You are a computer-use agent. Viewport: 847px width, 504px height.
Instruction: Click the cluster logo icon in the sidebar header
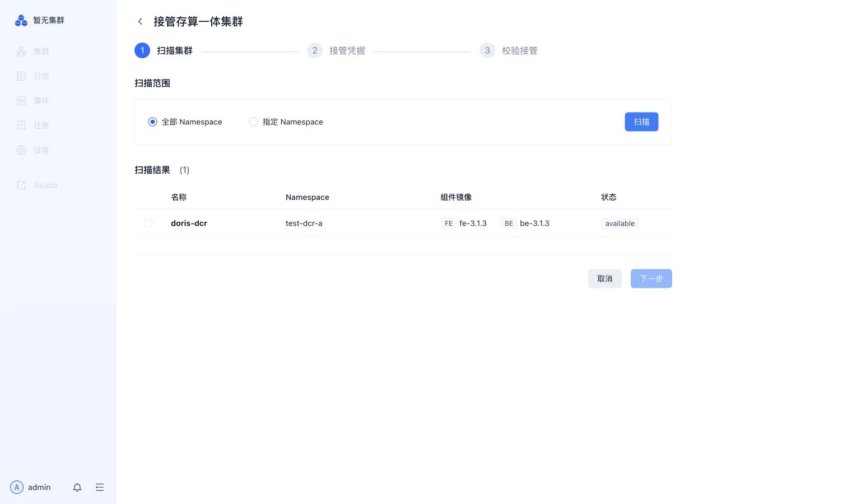click(21, 20)
